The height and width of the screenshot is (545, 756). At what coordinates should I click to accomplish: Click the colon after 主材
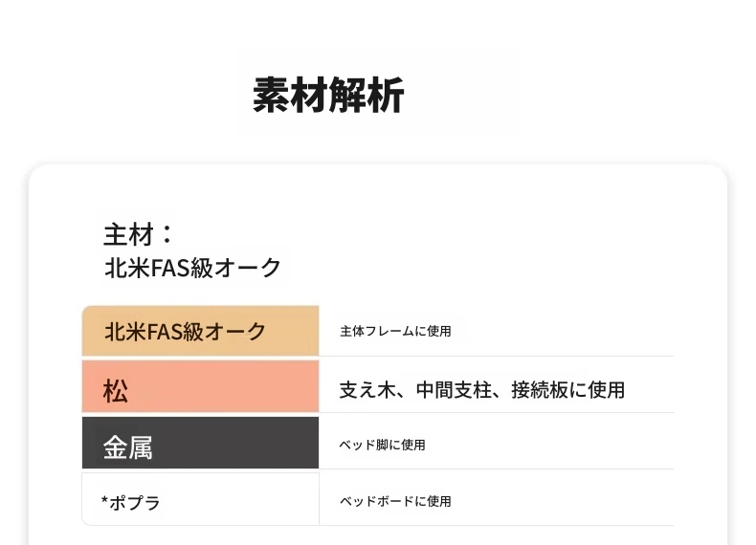point(167,234)
